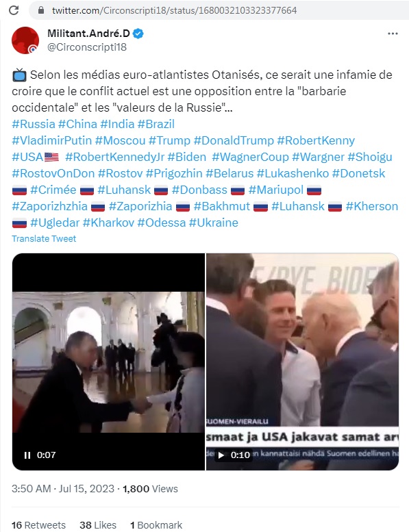Click the address bar URL field
Screen dimensions: 409x532
(219, 10)
